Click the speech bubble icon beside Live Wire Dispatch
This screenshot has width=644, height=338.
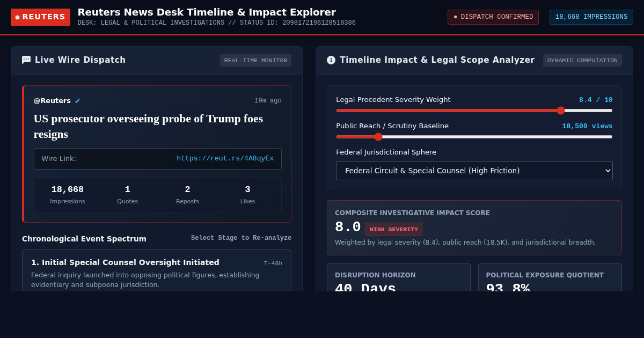(x=26, y=60)
